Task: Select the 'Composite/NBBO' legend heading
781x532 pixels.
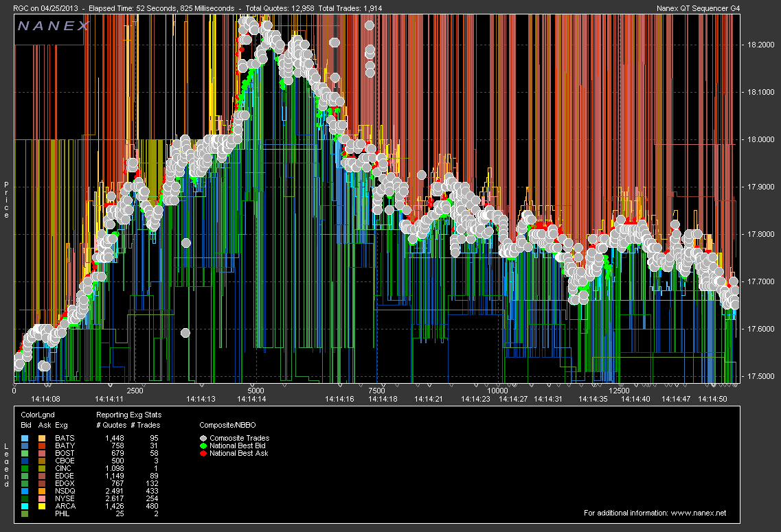Action: [227, 426]
